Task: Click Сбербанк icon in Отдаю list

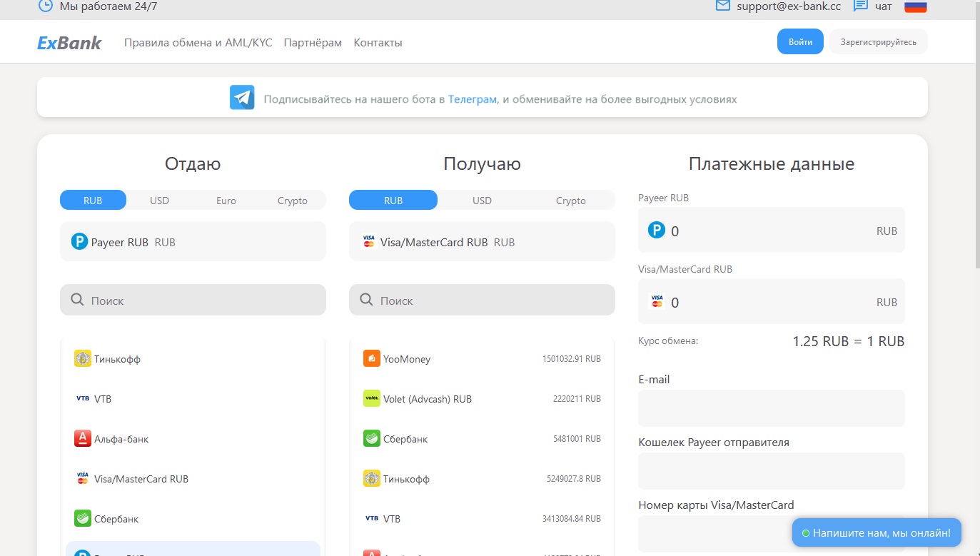Action: click(x=83, y=518)
